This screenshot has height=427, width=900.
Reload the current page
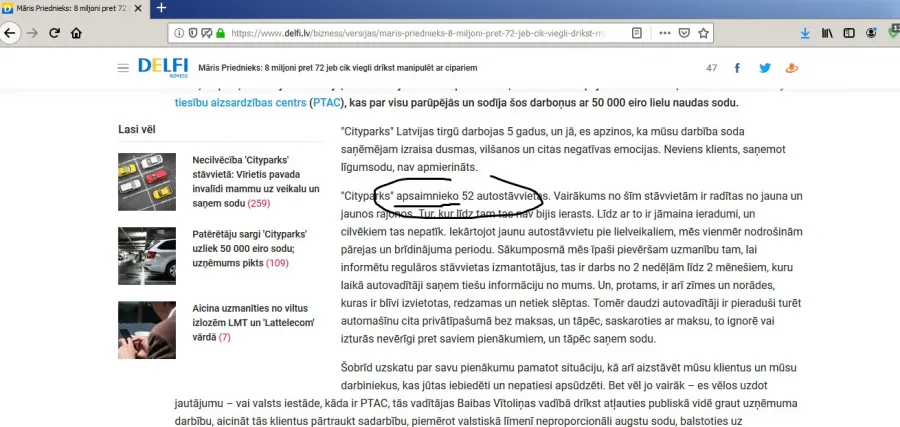pos(55,33)
